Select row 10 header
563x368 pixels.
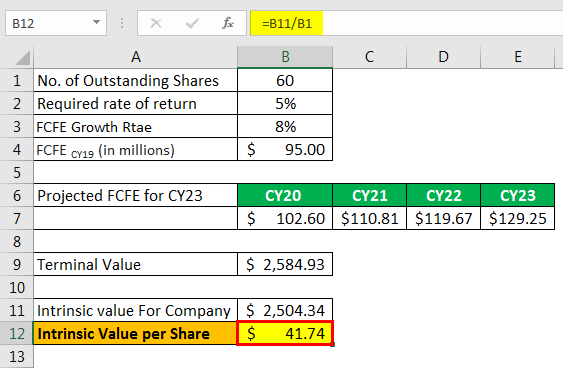[x=17, y=287]
